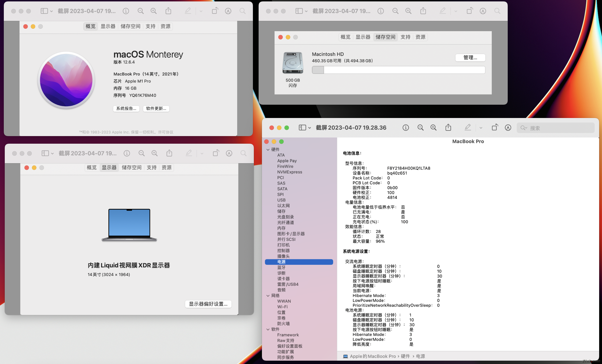
Task: Select Wi-Fi in the network list
Action: coord(282,307)
